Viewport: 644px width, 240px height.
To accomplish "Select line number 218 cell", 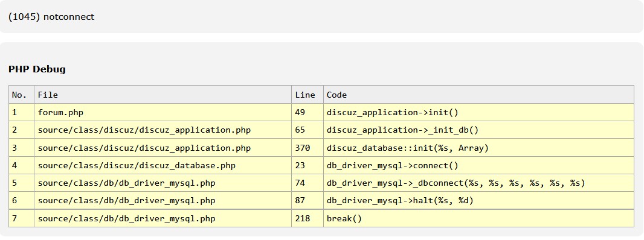I will click(308, 218).
